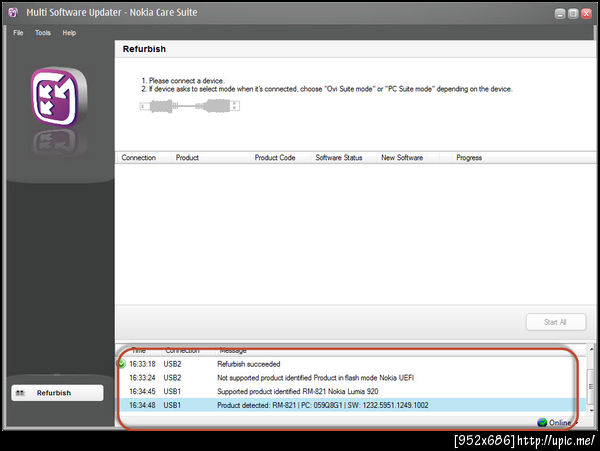Click the Online status globe icon
This screenshot has height=451, width=600.
(542, 422)
